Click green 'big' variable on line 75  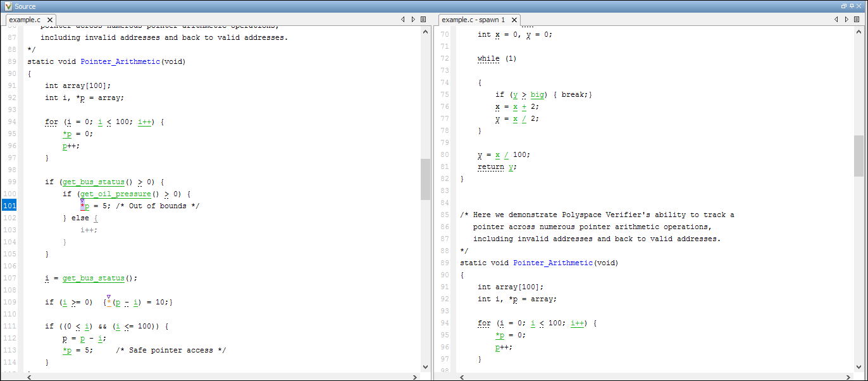[x=537, y=94]
